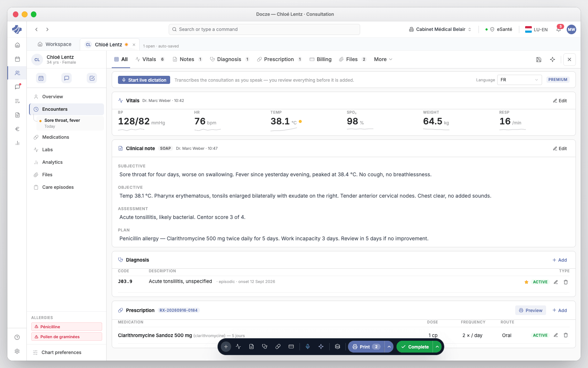Start live dictation
This screenshot has width=588, height=368.
click(x=144, y=80)
